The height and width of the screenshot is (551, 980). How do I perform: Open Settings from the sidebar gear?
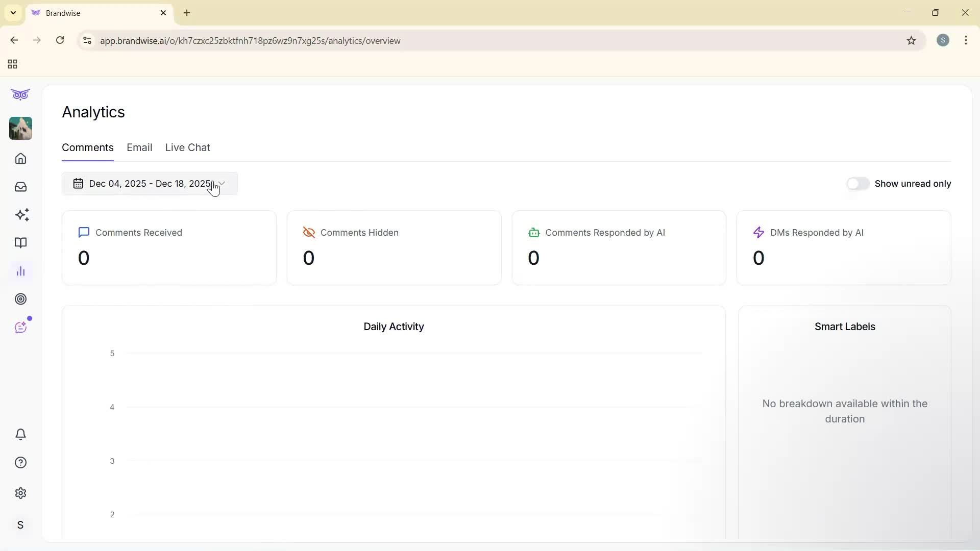[x=20, y=493]
